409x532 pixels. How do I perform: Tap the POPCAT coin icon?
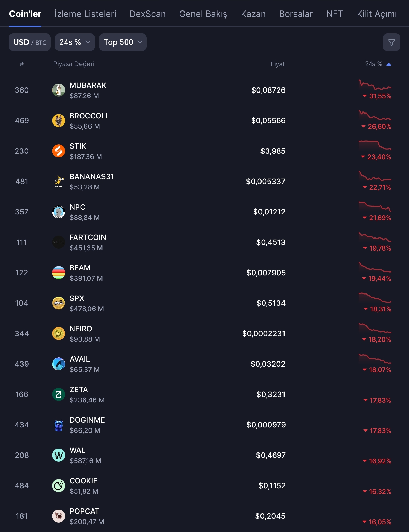59,516
